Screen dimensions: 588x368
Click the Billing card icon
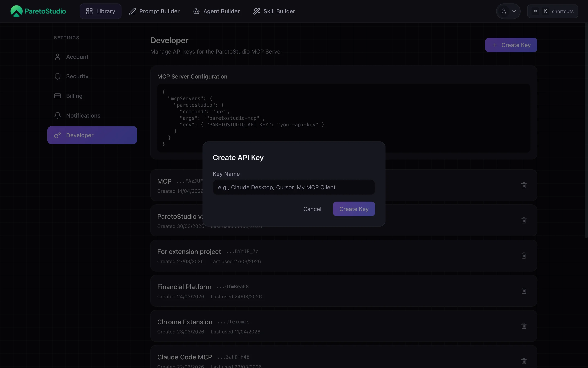click(58, 96)
